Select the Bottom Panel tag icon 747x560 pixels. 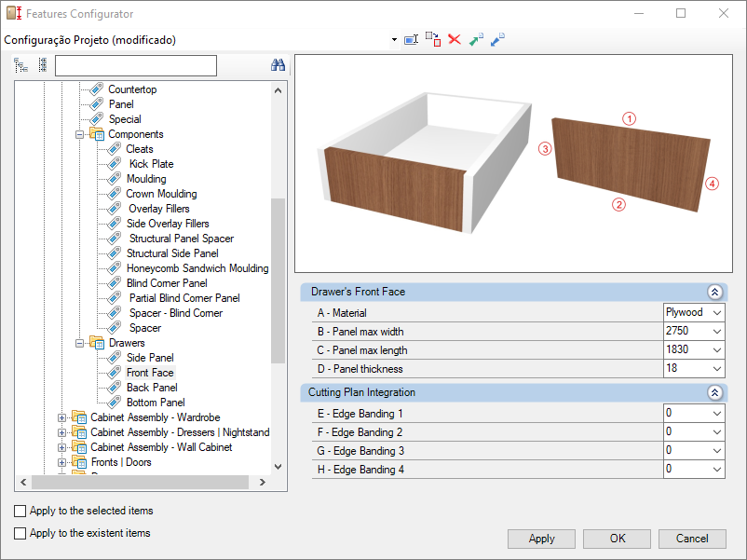(115, 403)
